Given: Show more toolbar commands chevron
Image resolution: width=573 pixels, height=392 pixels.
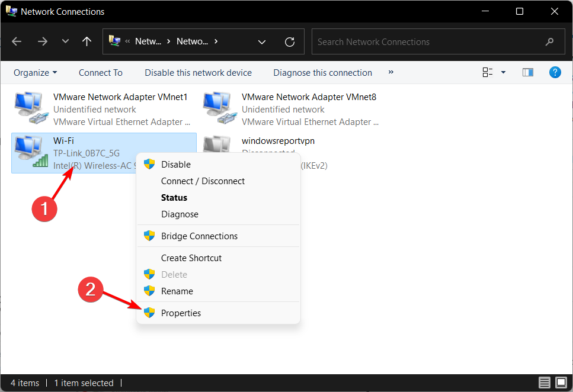Looking at the screenshot, I should (390, 72).
